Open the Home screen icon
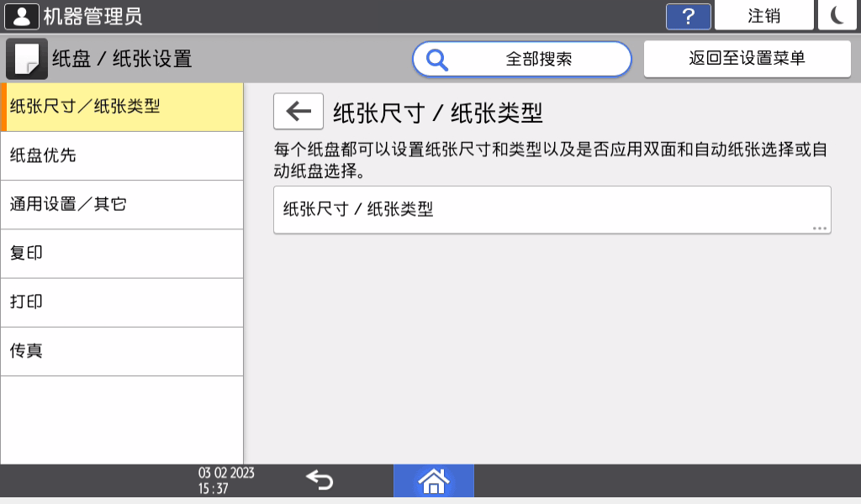 433,481
